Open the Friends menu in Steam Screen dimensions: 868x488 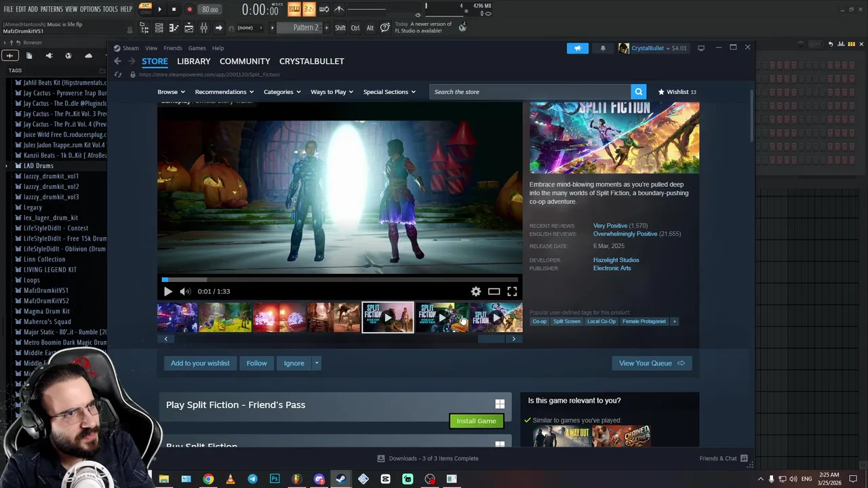tap(173, 48)
